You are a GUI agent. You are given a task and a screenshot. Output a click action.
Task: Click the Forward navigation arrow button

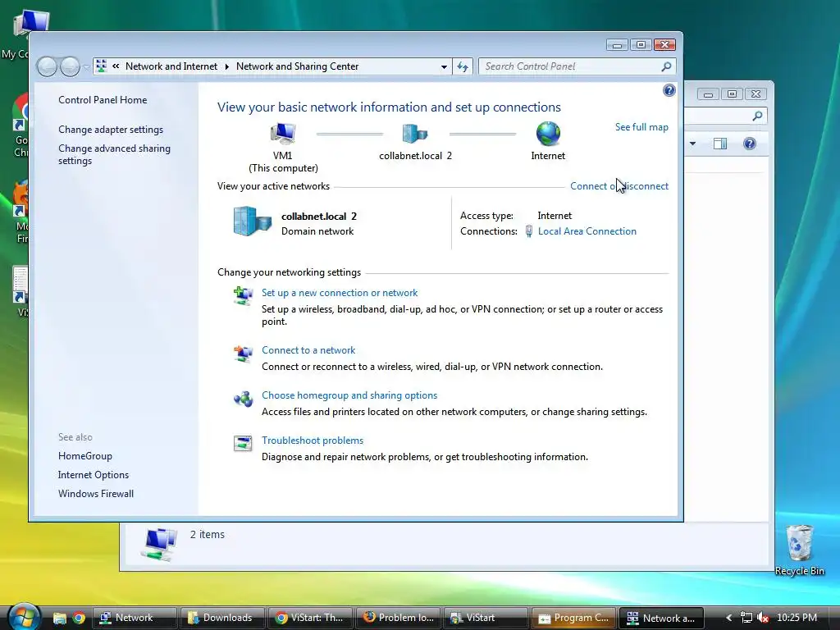[x=71, y=67]
